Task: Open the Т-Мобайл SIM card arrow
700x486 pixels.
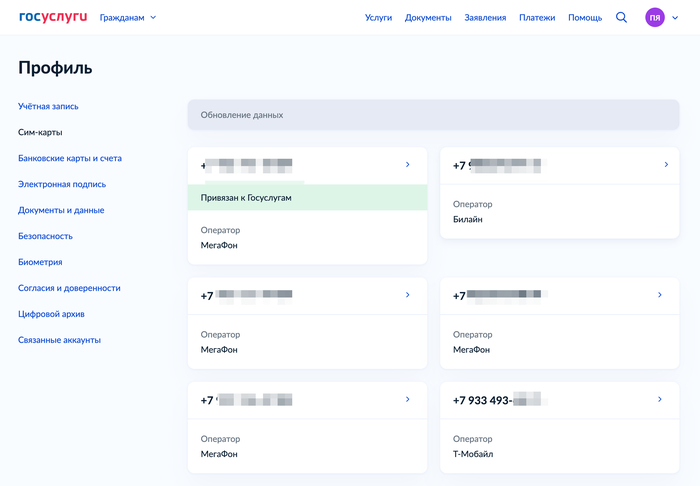Action: coord(660,400)
